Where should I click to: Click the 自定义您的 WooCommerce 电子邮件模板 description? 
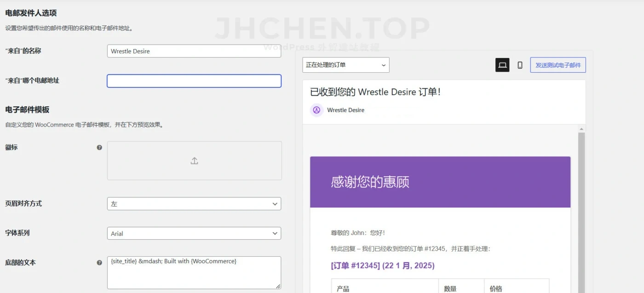coord(84,125)
